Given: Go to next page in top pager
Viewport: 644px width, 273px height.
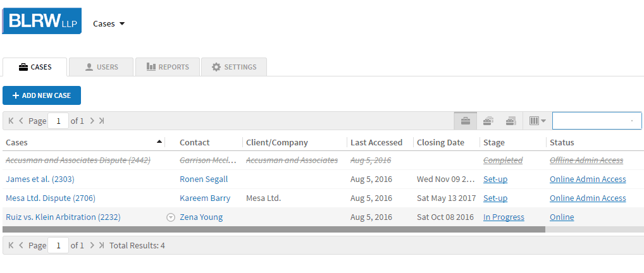Looking at the screenshot, I should tap(92, 121).
